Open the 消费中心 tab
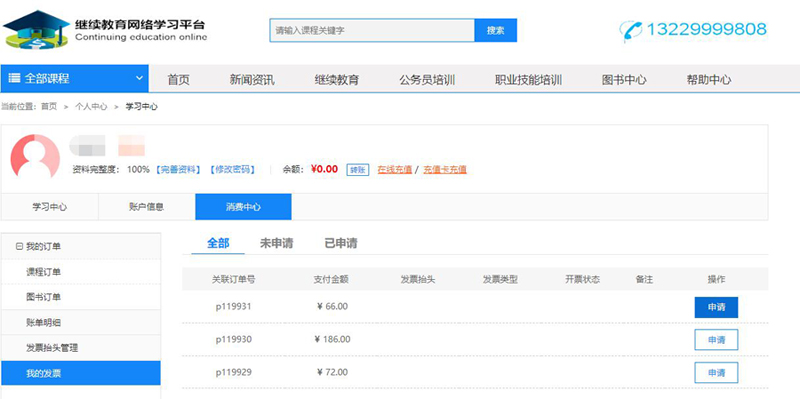800x399 pixels. pos(243,207)
